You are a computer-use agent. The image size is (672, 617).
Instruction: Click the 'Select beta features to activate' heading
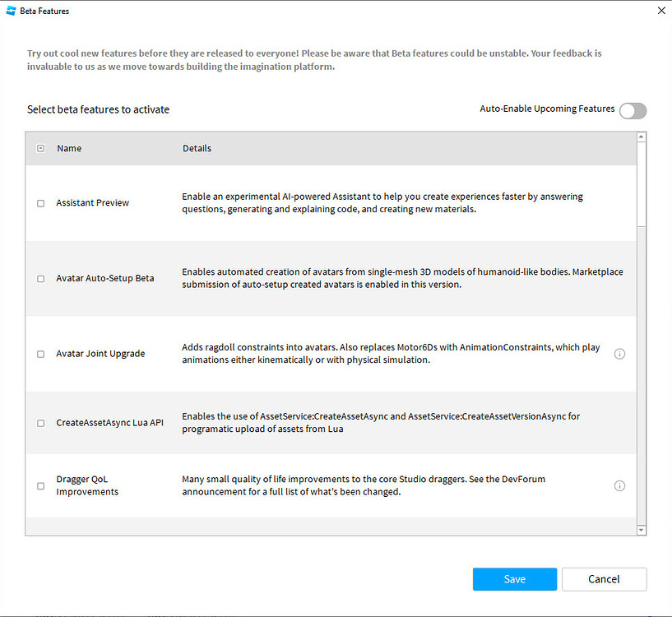pyautogui.click(x=98, y=109)
